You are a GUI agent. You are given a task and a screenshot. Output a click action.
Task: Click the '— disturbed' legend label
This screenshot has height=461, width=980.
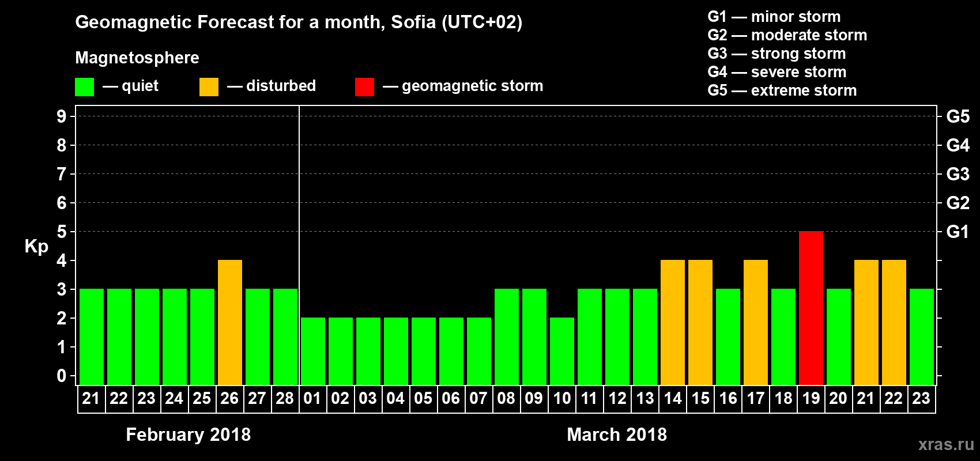point(272,86)
